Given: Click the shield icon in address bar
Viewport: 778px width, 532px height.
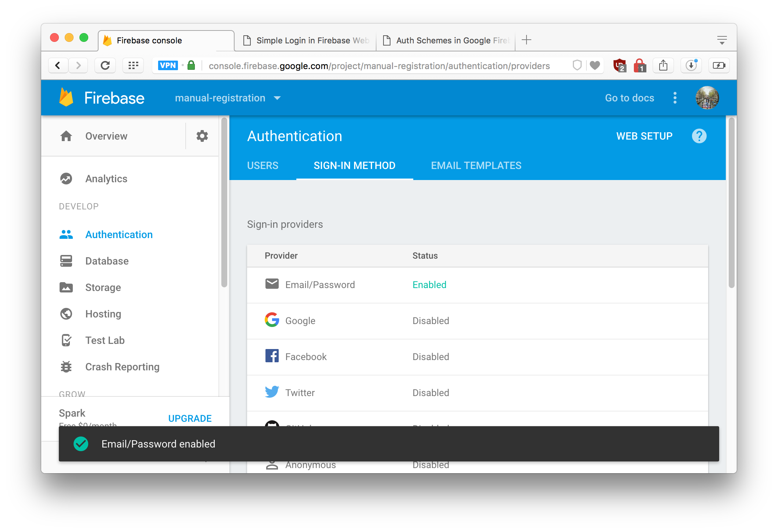Looking at the screenshot, I should (x=577, y=65).
